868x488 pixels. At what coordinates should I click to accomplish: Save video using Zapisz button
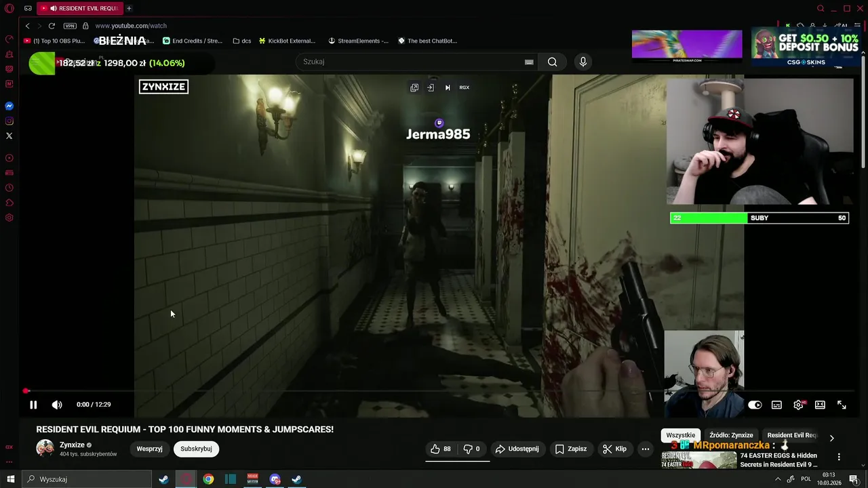571,449
